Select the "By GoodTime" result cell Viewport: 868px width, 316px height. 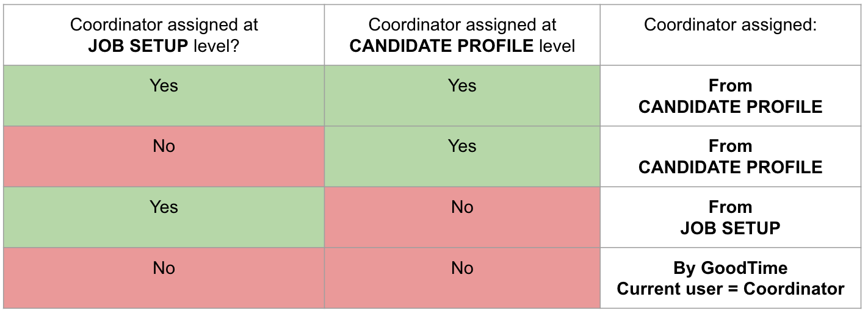730,278
